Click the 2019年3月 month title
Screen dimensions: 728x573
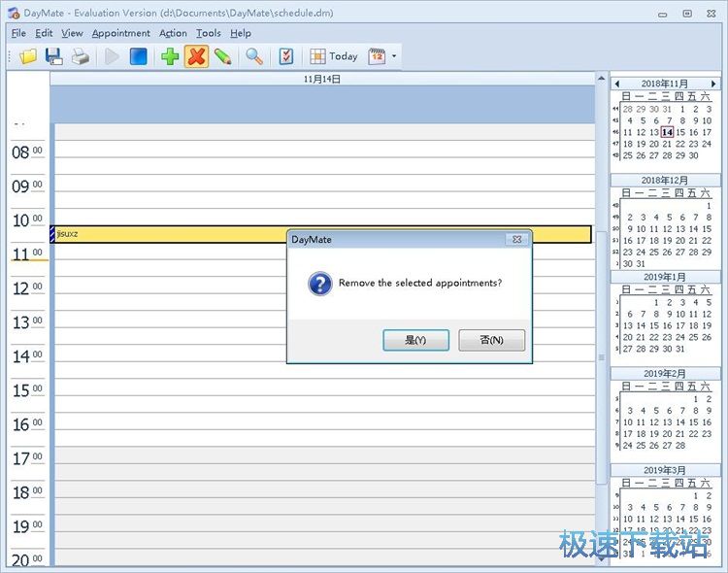click(664, 470)
